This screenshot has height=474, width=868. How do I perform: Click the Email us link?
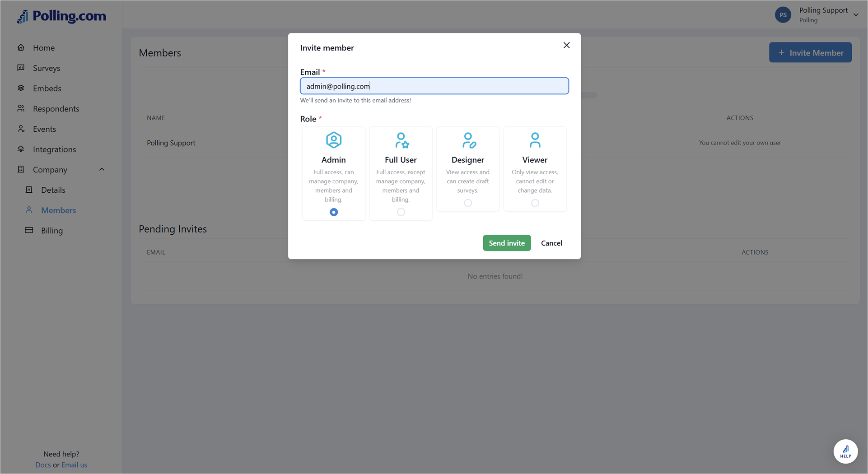(x=74, y=465)
